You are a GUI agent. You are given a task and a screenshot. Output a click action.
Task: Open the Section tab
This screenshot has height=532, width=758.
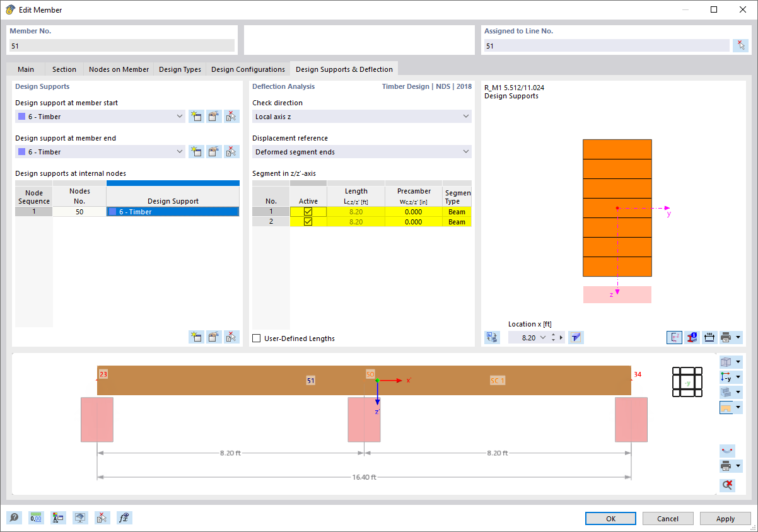pos(63,69)
